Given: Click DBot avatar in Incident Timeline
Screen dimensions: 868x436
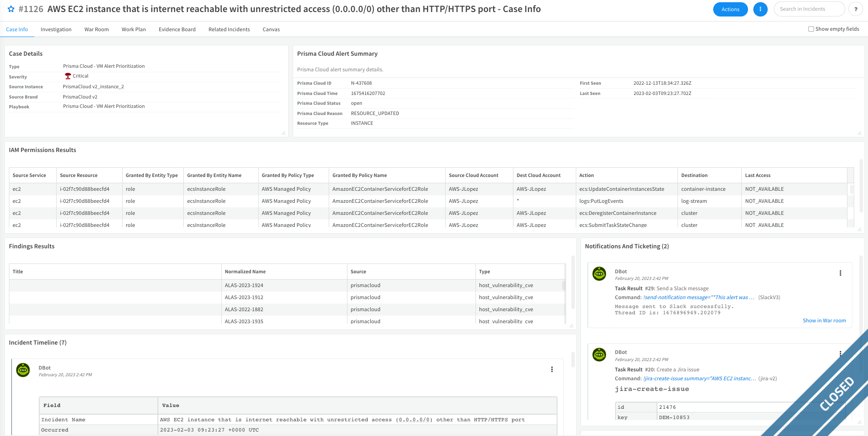Looking at the screenshot, I should [23, 370].
